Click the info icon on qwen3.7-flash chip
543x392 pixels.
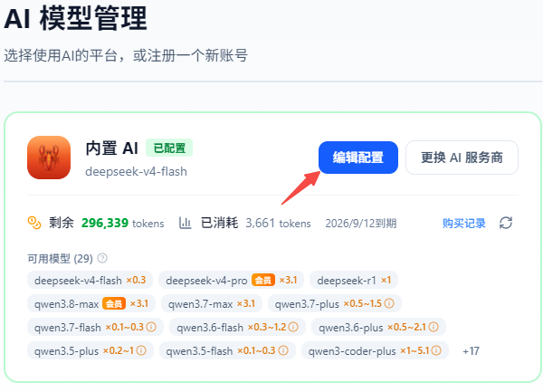[151, 327]
